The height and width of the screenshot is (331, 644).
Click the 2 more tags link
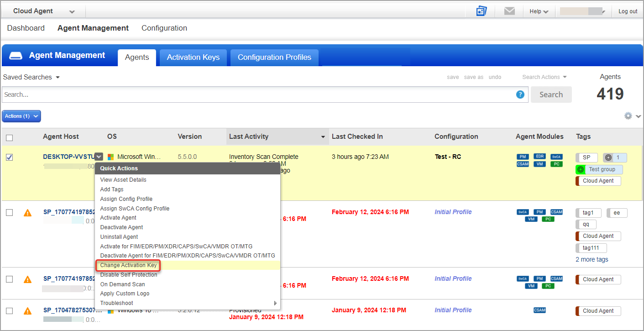coord(592,259)
